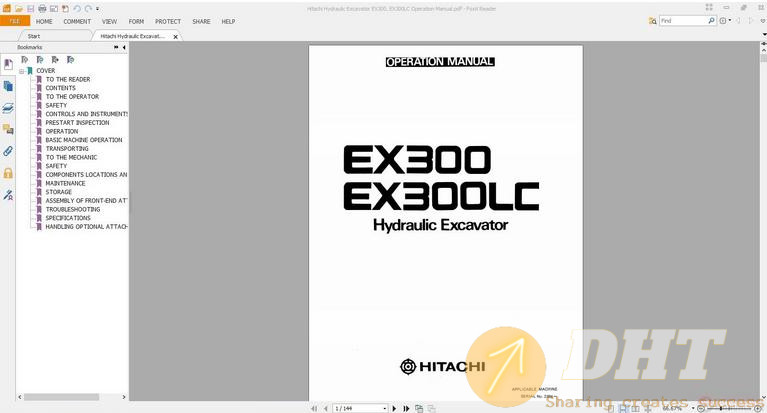Click the Open file folder icon
The image size is (767, 413).
pyautogui.click(x=19, y=9)
